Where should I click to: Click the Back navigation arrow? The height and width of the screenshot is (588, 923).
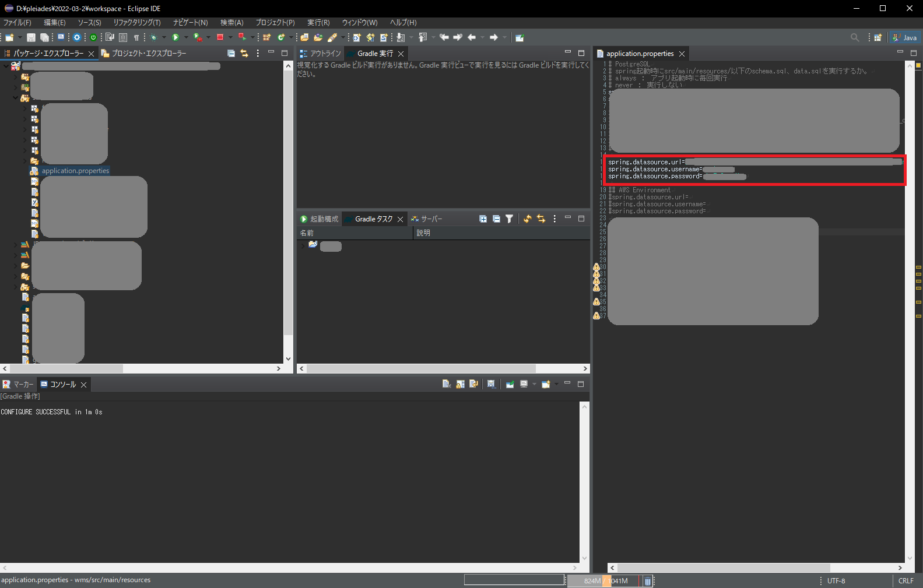(x=472, y=37)
